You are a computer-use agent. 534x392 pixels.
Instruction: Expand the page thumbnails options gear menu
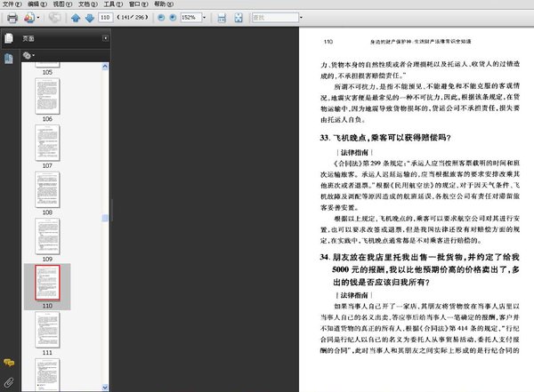pos(29,55)
